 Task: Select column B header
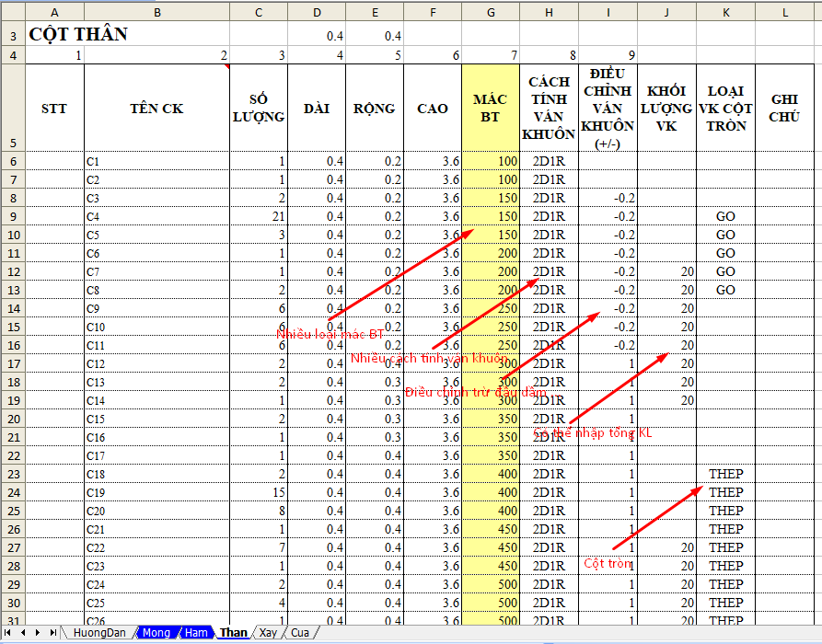pyautogui.click(x=156, y=11)
